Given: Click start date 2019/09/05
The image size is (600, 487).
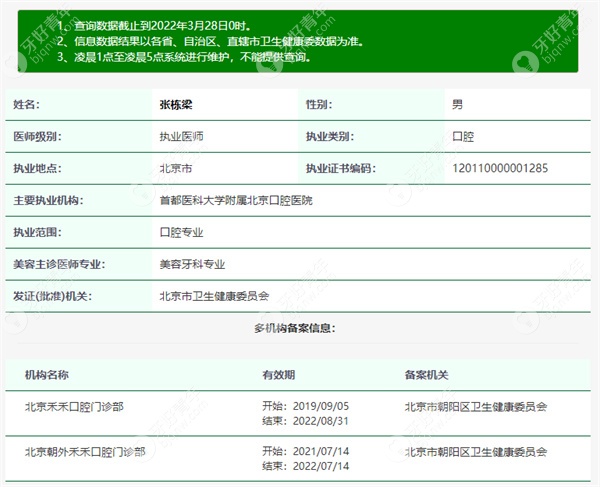Looking at the screenshot, I should [x=321, y=406].
